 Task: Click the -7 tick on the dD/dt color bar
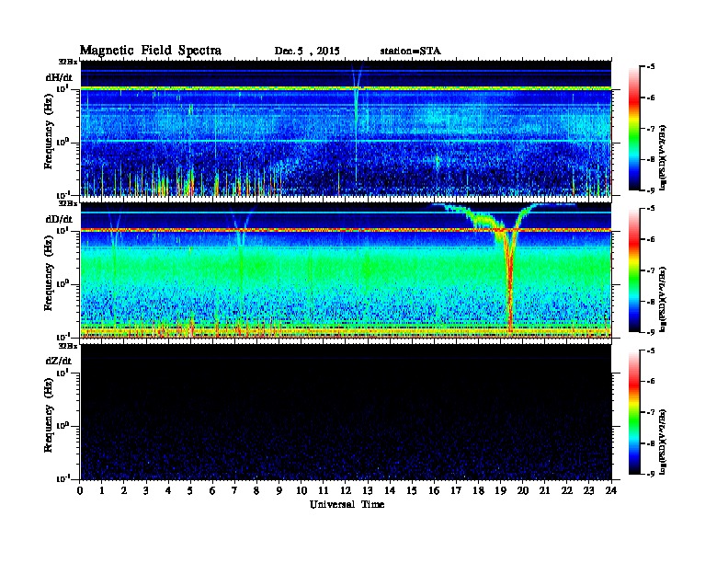[651, 270]
